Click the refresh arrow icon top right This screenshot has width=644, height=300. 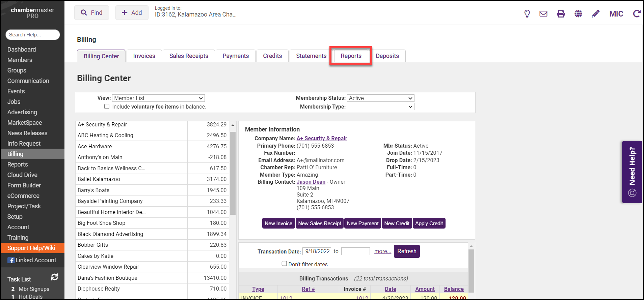click(x=637, y=13)
